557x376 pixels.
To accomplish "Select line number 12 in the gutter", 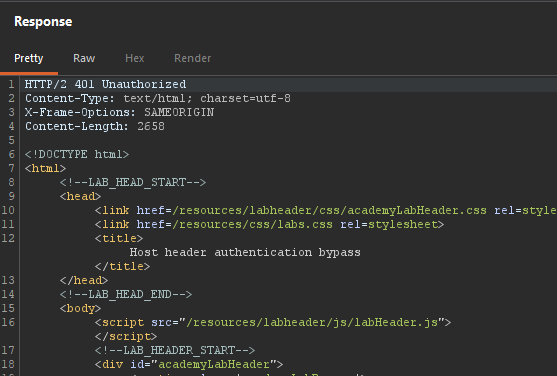I will (8, 238).
